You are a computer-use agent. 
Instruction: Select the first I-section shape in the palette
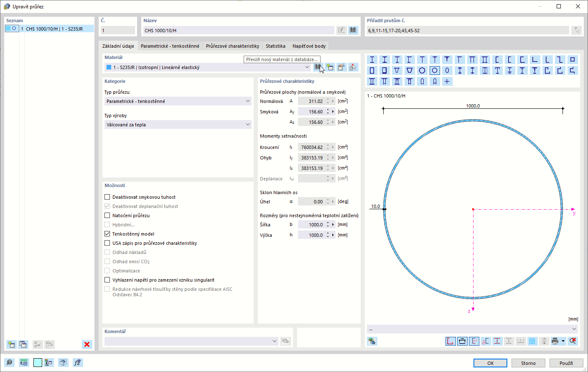tap(372, 59)
